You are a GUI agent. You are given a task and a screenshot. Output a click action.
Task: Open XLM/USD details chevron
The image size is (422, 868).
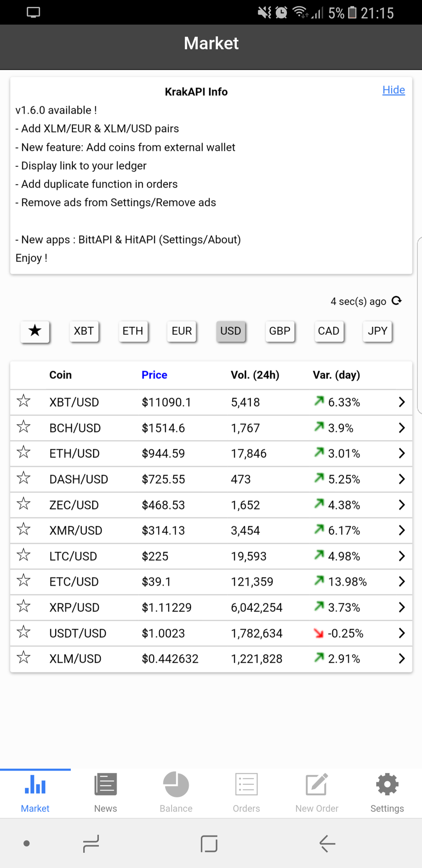pos(401,658)
